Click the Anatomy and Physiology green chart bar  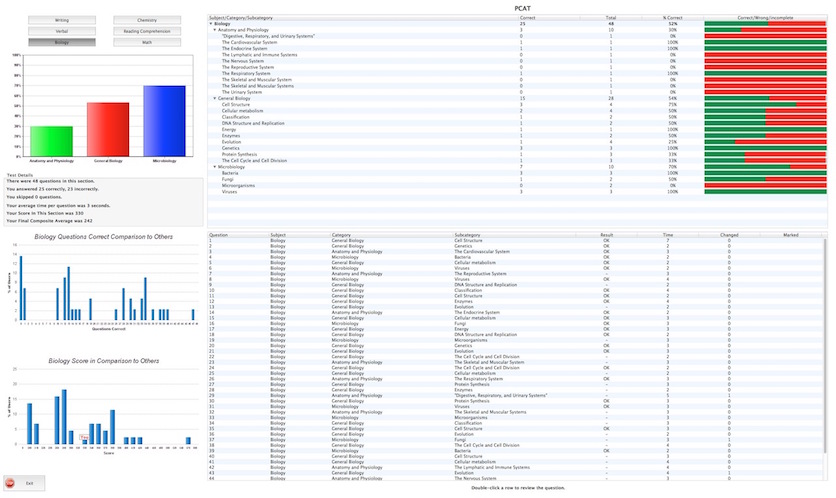tap(52, 141)
